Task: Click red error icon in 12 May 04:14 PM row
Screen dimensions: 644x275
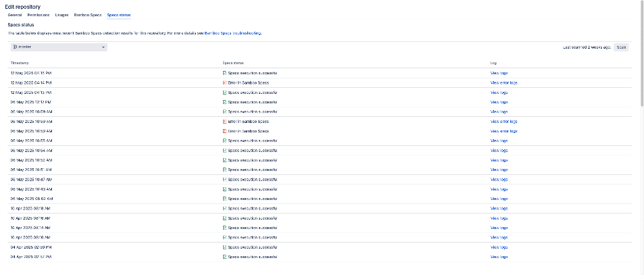Action: pos(224,83)
